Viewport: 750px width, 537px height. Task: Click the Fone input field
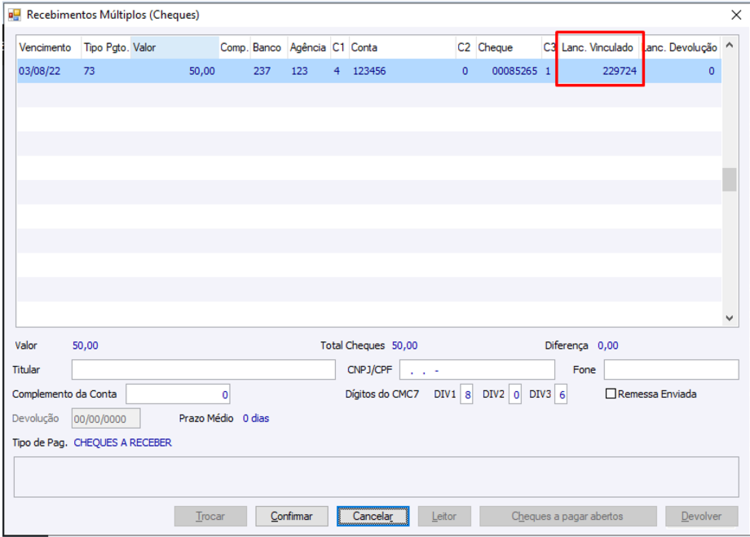click(671, 370)
